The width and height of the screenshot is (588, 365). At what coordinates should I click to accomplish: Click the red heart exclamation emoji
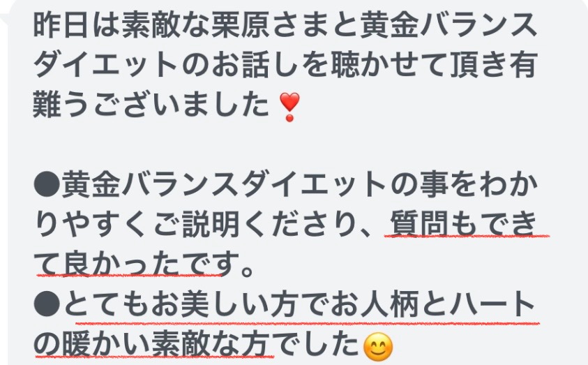290,107
